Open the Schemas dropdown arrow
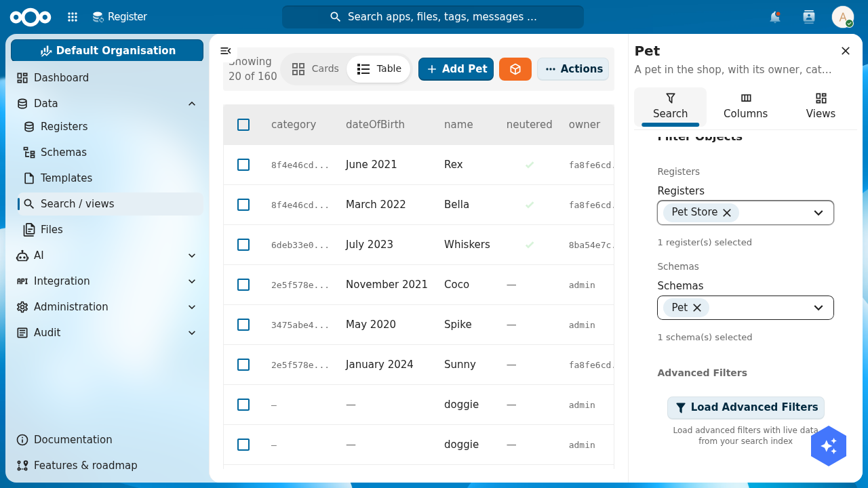This screenshot has height=488, width=868. pyautogui.click(x=818, y=308)
